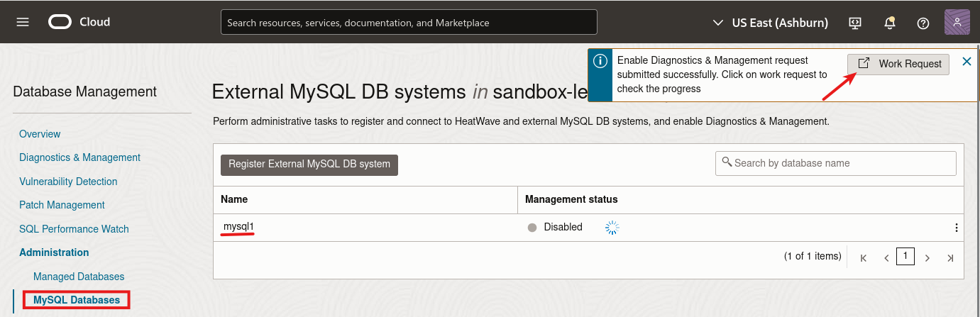This screenshot has width=980, height=317.
Task: Select MySQL Databases in sidebar
Action: (x=77, y=300)
